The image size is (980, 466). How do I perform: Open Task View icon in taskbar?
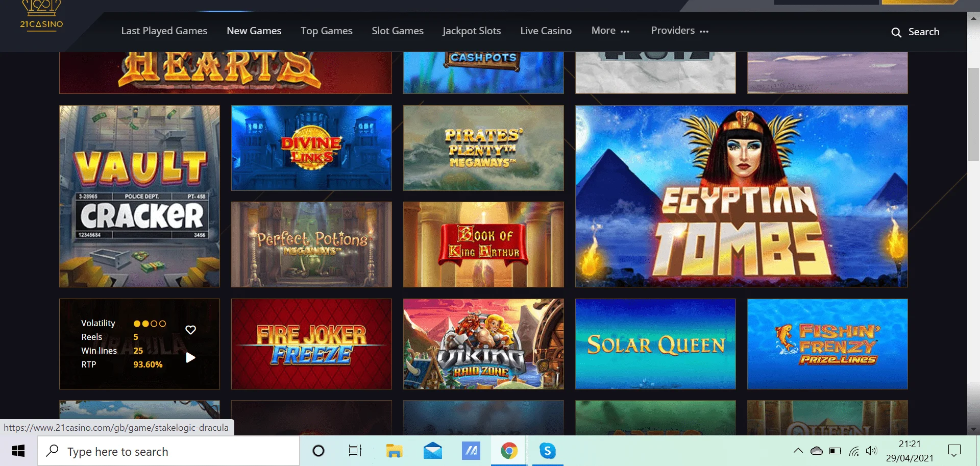click(x=355, y=451)
